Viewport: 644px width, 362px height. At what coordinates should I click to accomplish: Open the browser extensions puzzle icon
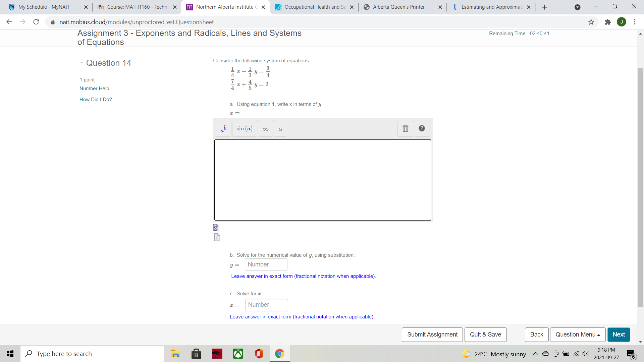click(608, 22)
